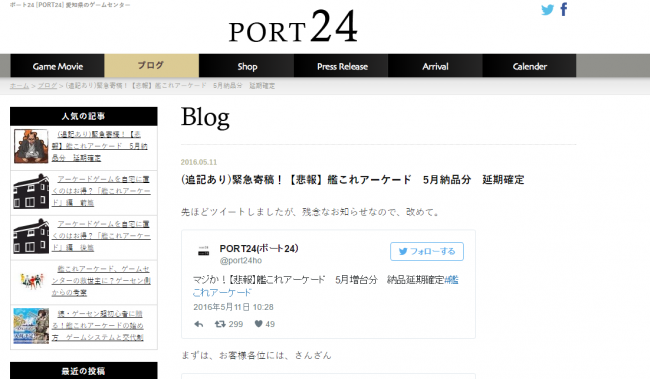Click the 艦これアーケード hashtag link in the tweet
The width and height of the screenshot is (650, 379).
[x=325, y=286]
